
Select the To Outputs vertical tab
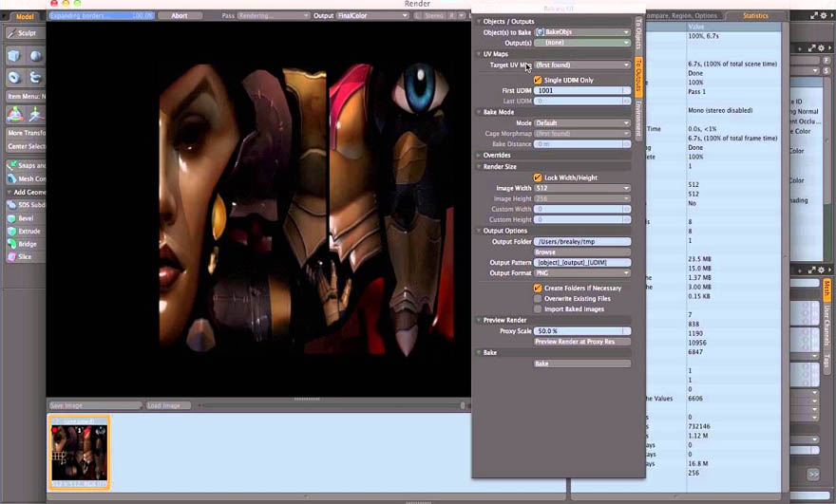click(x=638, y=76)
